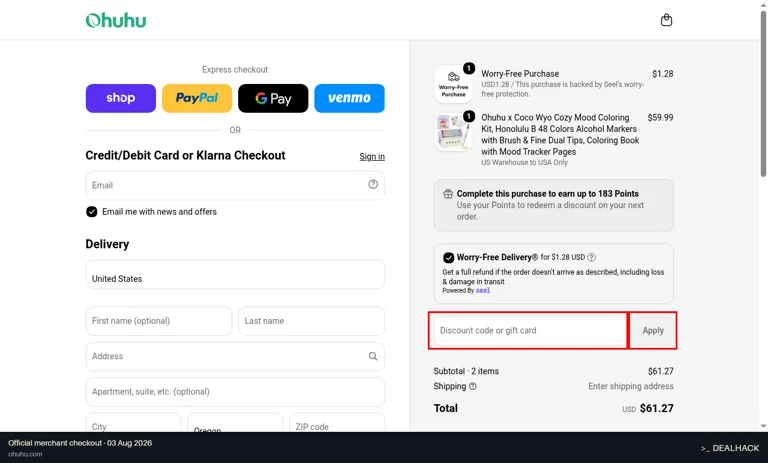Click the ohuhu.com text in footer bar
The width and height of the screenshot is (768, 463).
[25, 454]
